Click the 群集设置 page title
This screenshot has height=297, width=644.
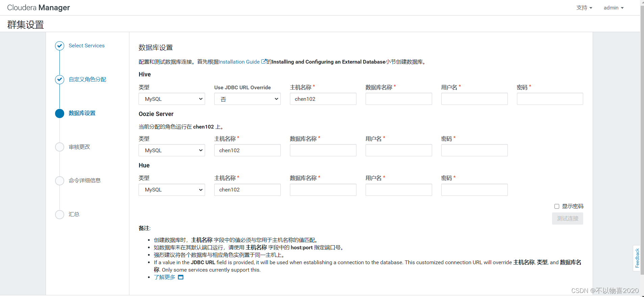tap(26, 25)
